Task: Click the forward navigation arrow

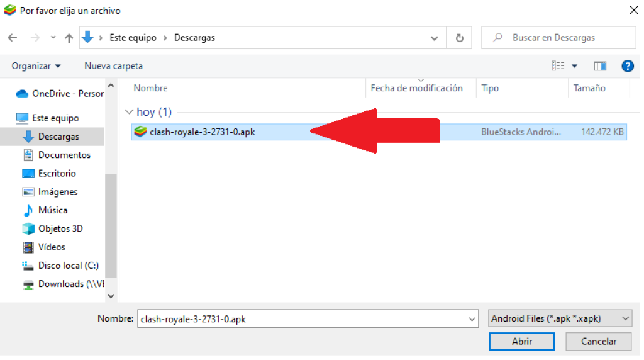Action: [x=35, y=38]
